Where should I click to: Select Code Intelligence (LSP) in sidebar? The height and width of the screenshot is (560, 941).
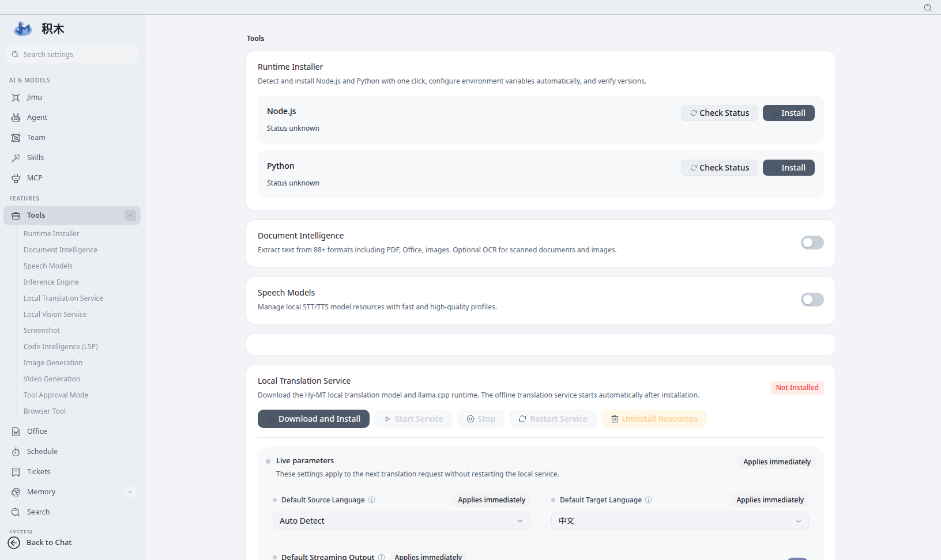click(x=61, y=347)
